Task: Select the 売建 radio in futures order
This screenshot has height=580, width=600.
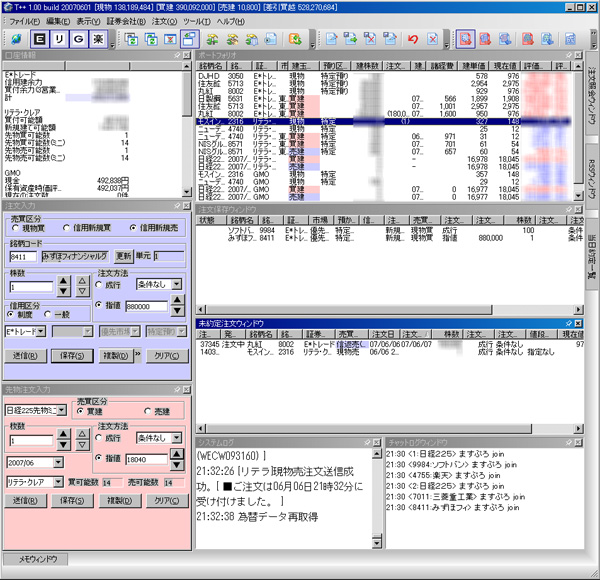Action: (x=147, y=411)
